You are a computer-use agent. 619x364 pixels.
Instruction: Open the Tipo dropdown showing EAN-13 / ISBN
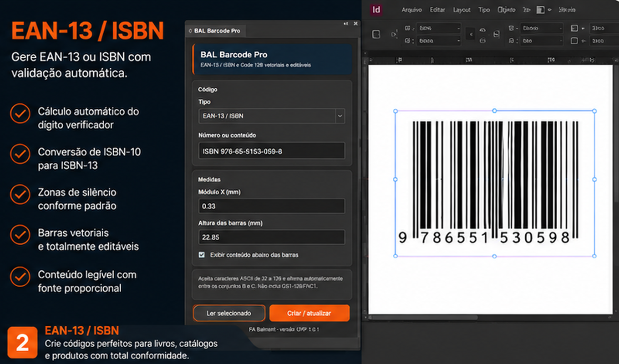point(272,116)
